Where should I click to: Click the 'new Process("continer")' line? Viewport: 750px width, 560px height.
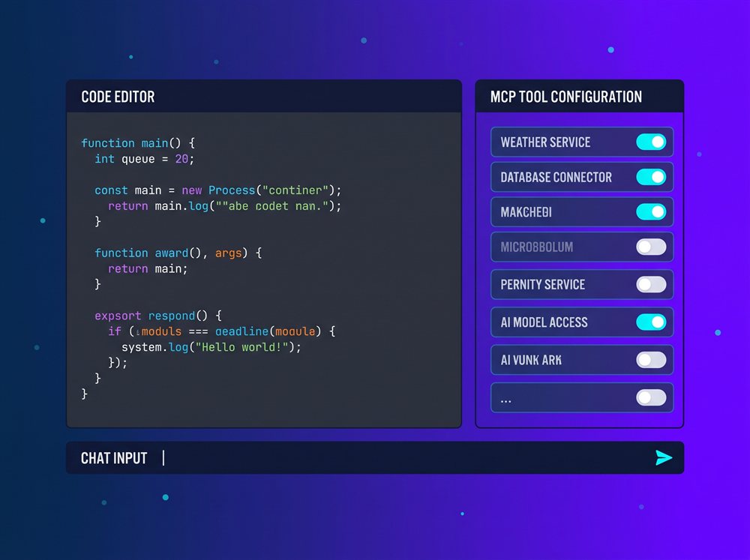click(x=217, y=190)
